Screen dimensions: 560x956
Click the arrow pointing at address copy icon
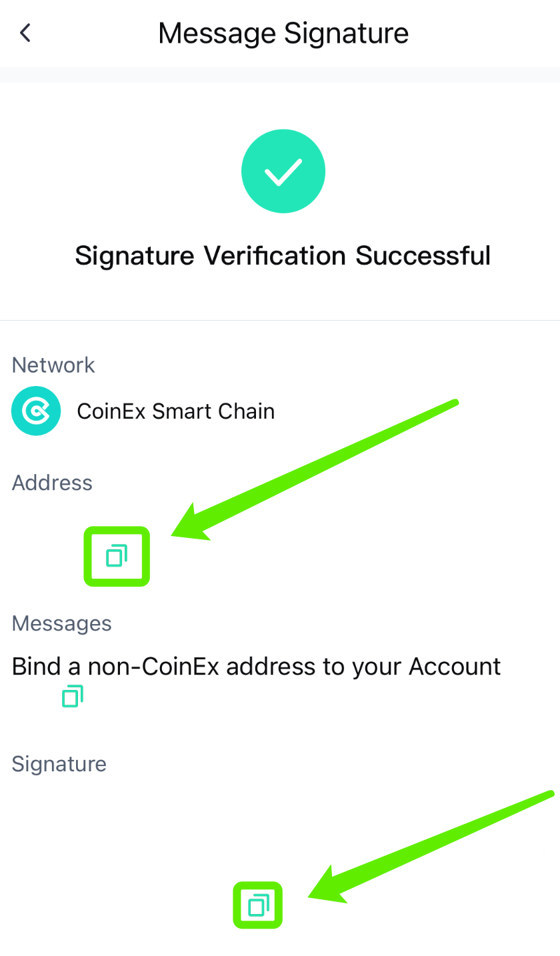pyautogui.click(x=313, y=470)
